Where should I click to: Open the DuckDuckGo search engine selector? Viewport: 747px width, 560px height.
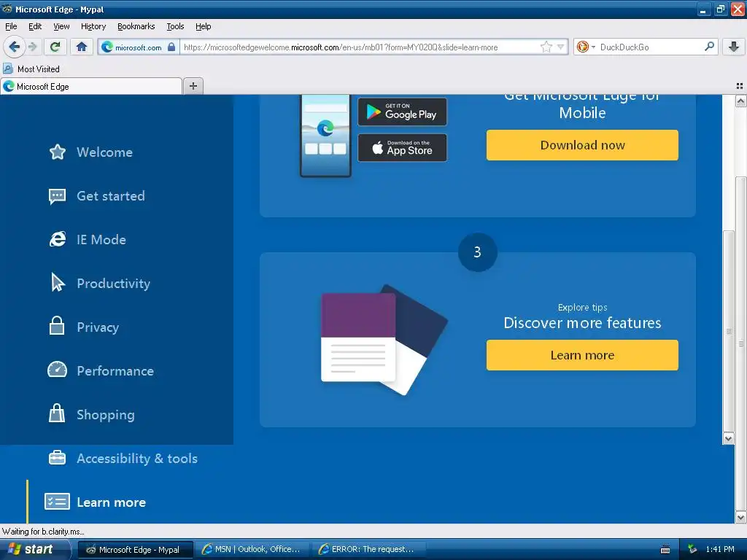click(x=586, y=47)
